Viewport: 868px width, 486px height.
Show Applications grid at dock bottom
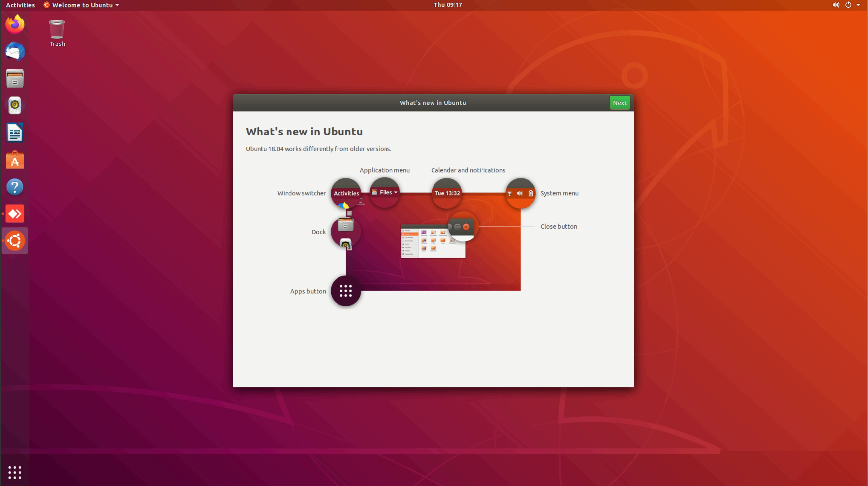click(x=15, y=472)
